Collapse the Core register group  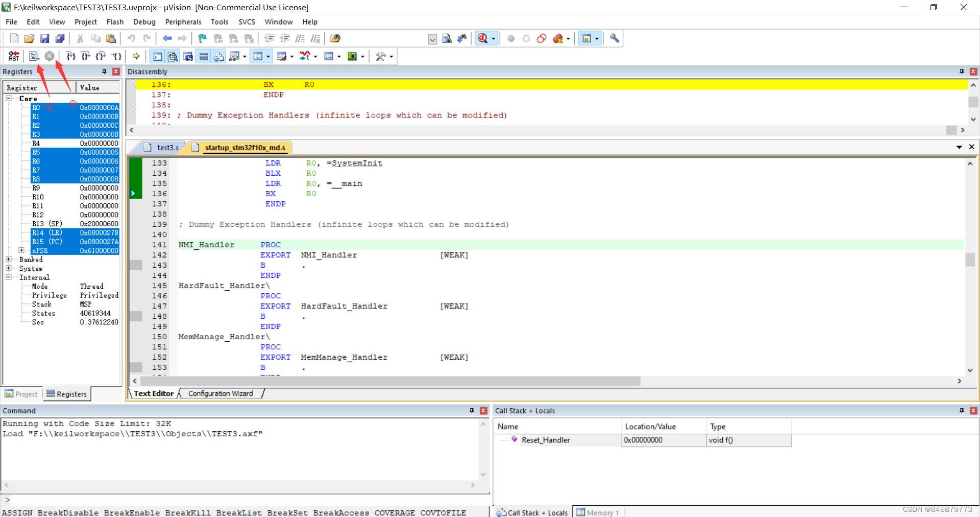(9, 98)
